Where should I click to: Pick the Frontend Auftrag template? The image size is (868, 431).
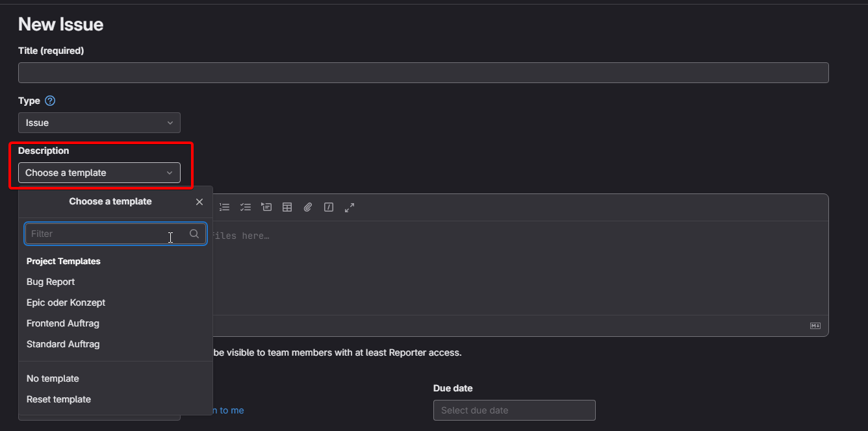tap(63, 323)
